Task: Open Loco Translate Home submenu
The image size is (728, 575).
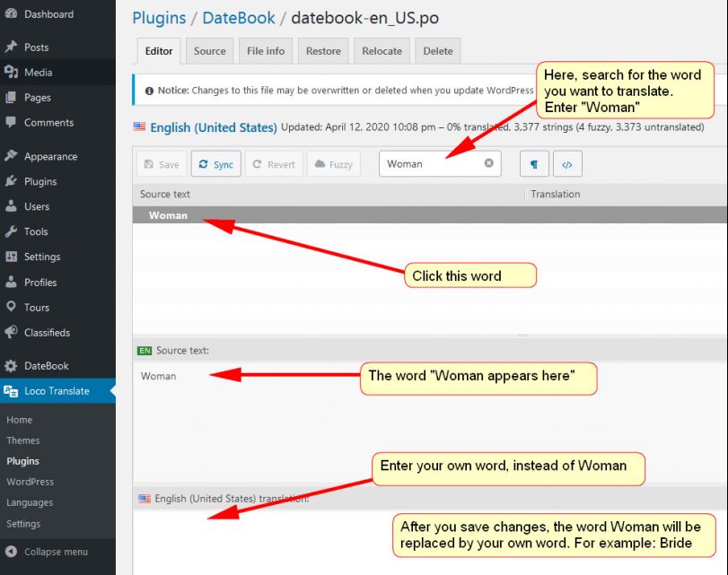Action: (20, 420)
